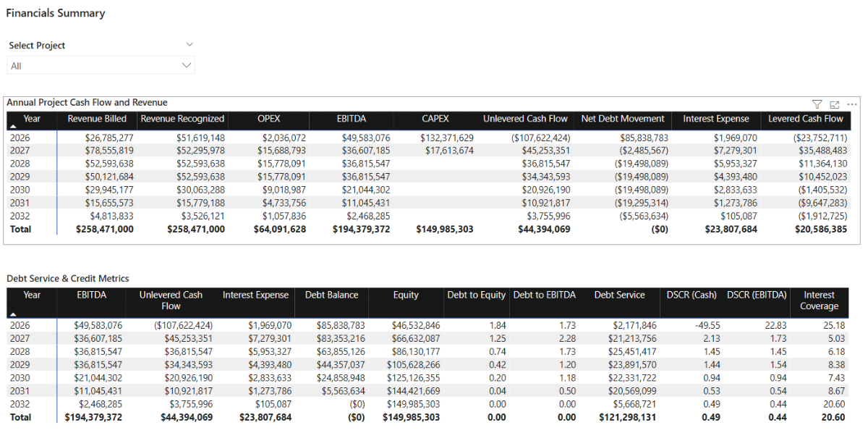Click the OPEX column header
Image resolution: width=868 pixels, height=433 pixels.
point(268,119)
